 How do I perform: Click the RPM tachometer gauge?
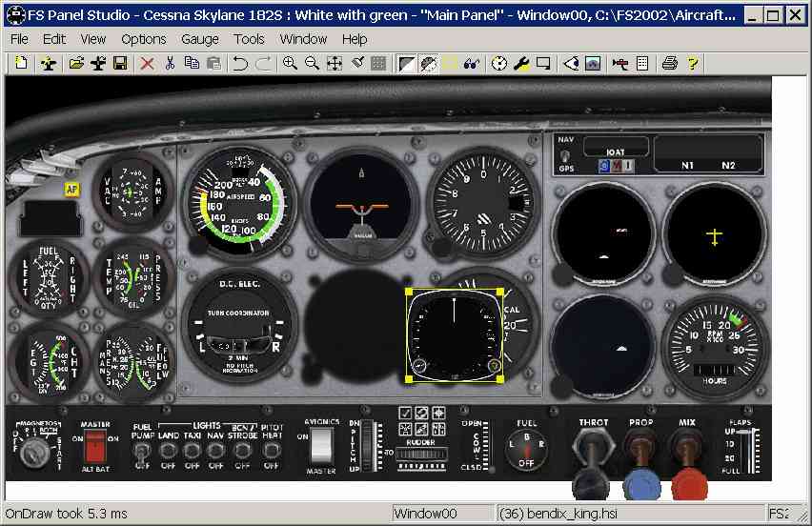[x=715, y=346]
